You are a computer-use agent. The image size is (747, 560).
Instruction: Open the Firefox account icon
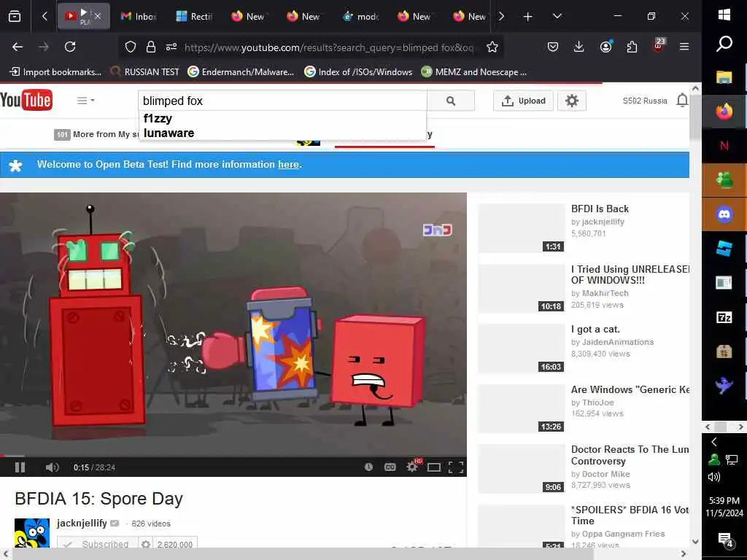[x=605, y=47]
